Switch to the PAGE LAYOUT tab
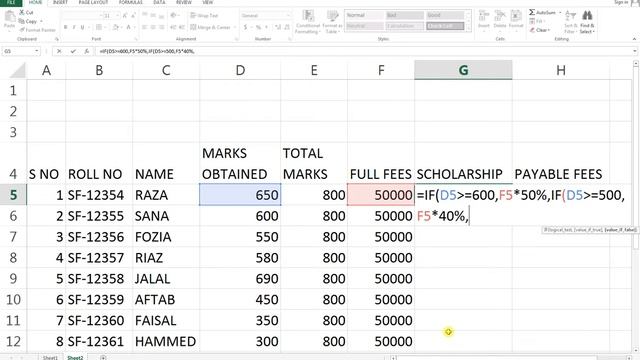 click(93, 2)
